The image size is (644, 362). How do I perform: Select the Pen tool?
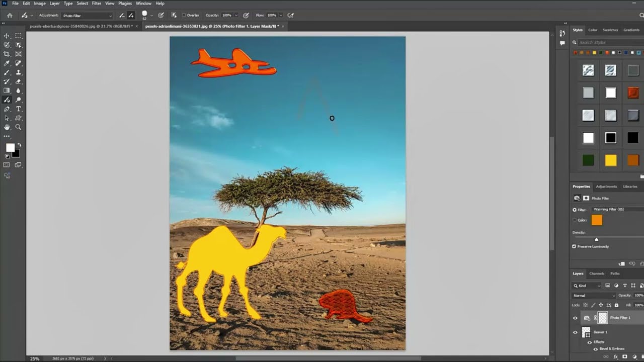coord(7,109)
